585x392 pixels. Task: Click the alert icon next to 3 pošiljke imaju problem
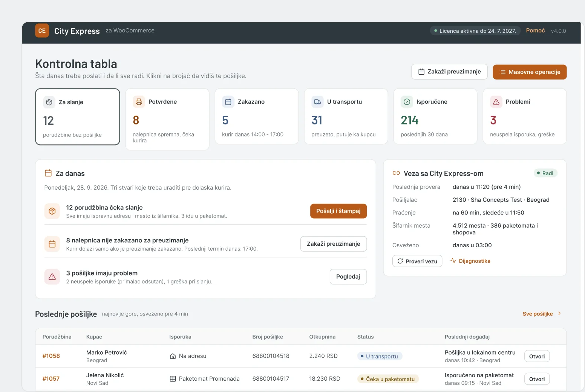(52, 277)
